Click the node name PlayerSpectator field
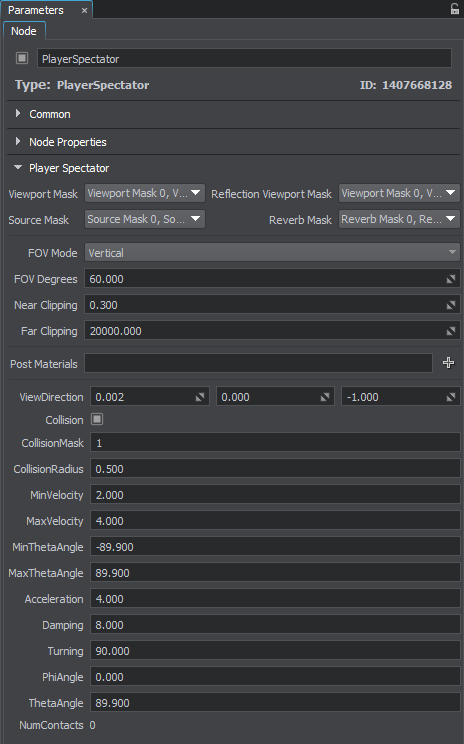The image size is (464, 744). pos(244,59)
